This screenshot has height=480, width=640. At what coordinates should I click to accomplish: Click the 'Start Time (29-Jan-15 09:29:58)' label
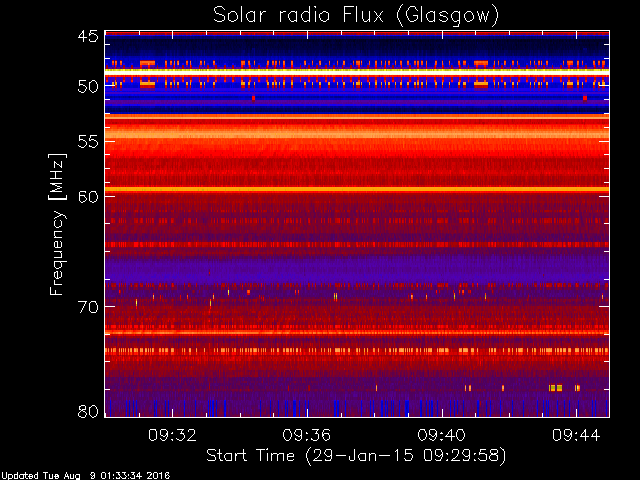356,455
